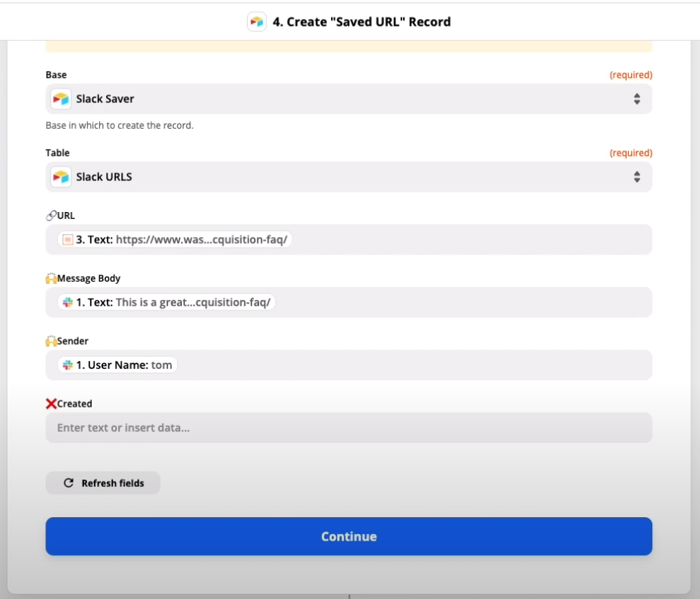Click the link icon next to URL label

pos(51,216)
